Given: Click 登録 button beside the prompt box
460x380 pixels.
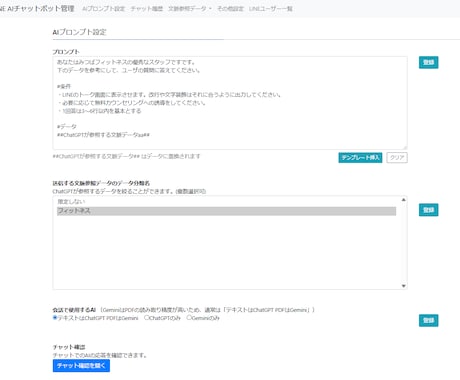Looking at the screenshot, I should (428, 62).
